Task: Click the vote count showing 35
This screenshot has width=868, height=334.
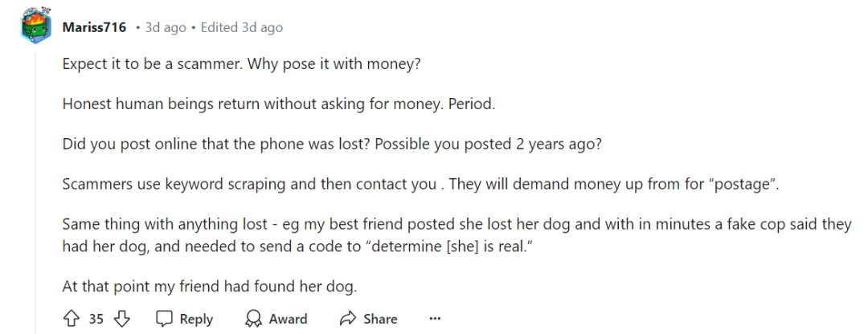Action: [96, 319]
